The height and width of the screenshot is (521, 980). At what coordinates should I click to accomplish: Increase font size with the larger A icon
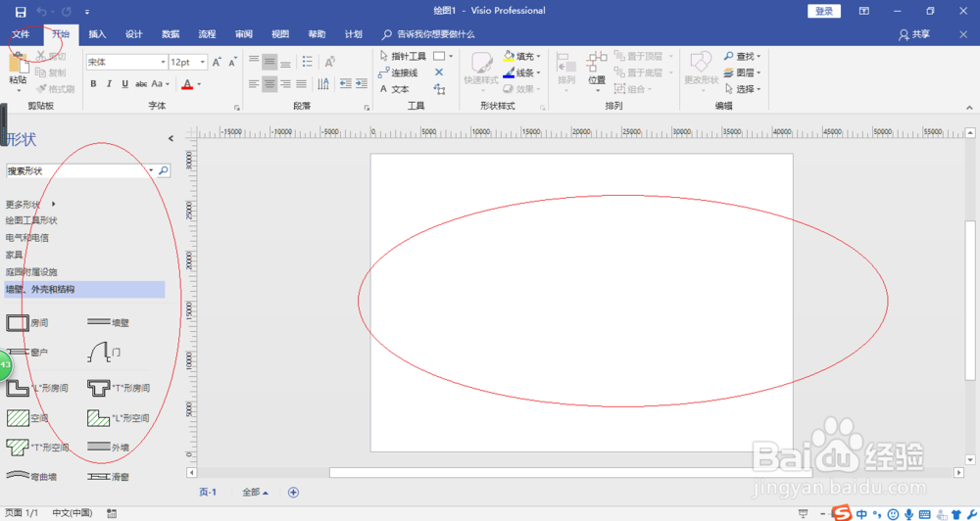pyautogui.click(x=217, y=63)
